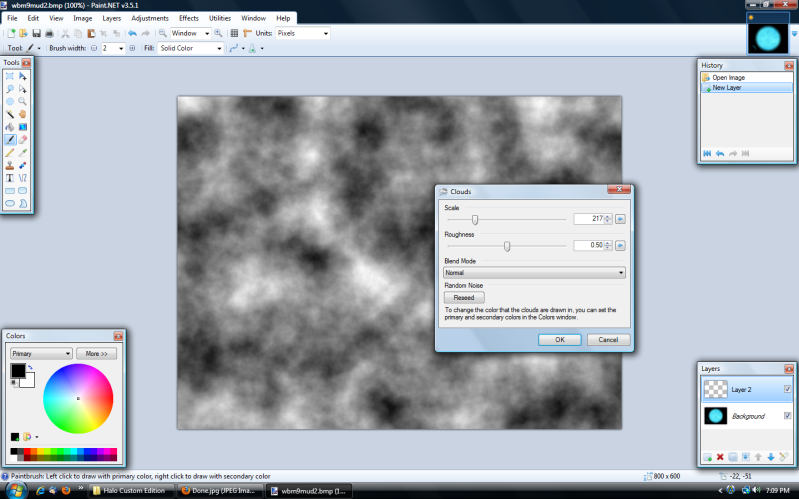This screenshot has height=499, width=799.
Task: Select the Text tool
Action: click(x=10, y=178)
